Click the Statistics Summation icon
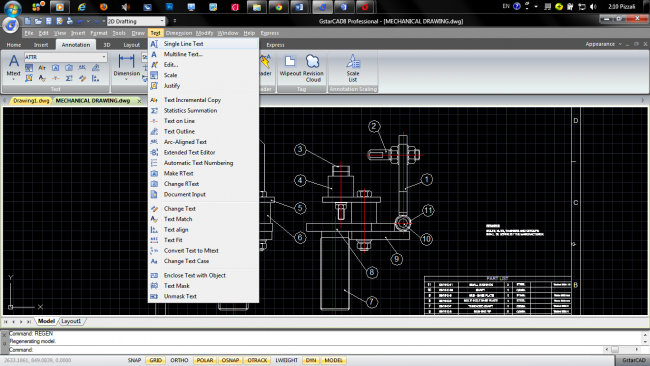 (x=154, y=111)
